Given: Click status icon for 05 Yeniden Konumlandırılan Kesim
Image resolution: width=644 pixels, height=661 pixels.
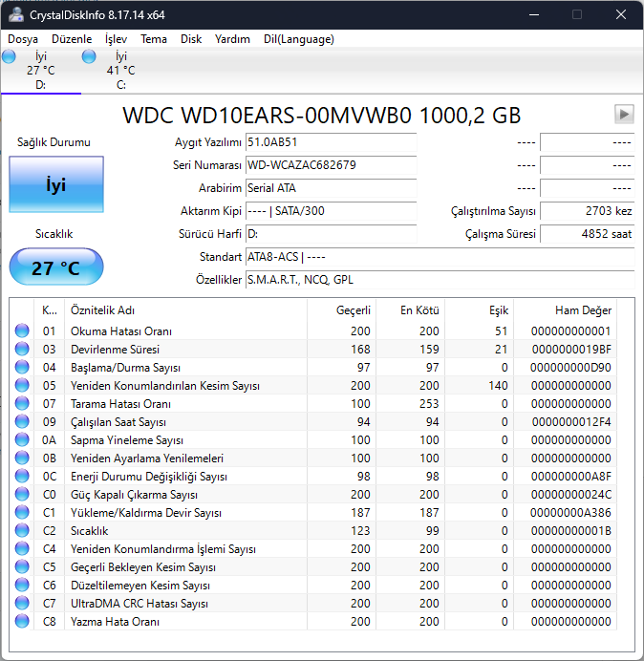Looking at the screenshot, I should click(22, 385).
